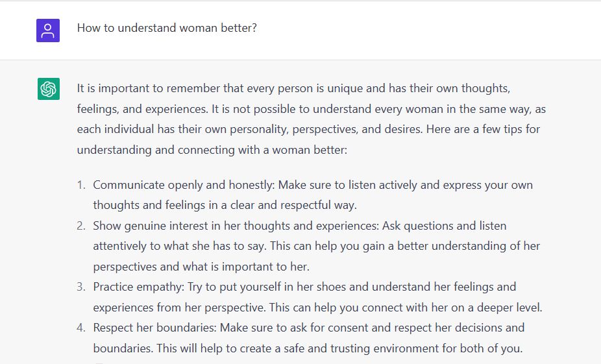Click the list number 4 marker
The width and height of the screenshot is (601, 364).
[81, 328]
